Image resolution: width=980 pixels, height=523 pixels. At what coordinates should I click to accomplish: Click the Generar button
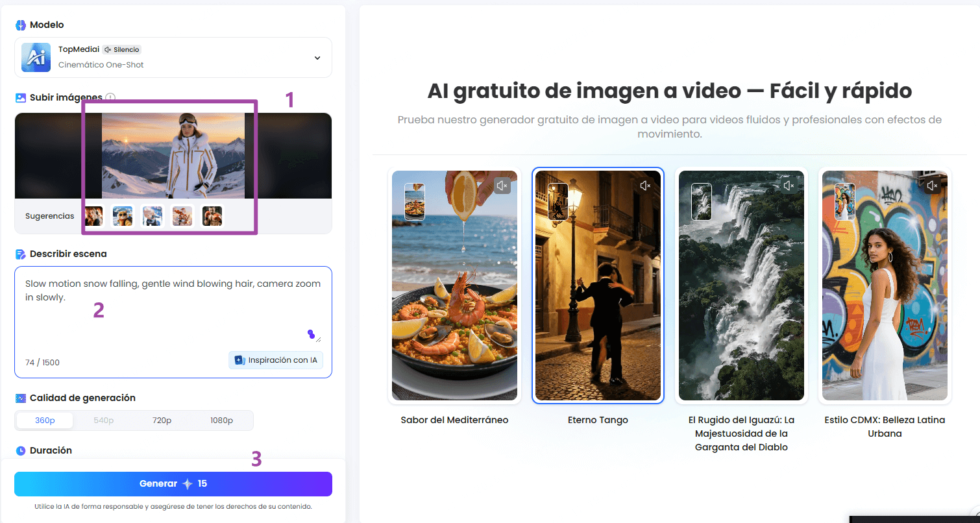pos(173,483)
